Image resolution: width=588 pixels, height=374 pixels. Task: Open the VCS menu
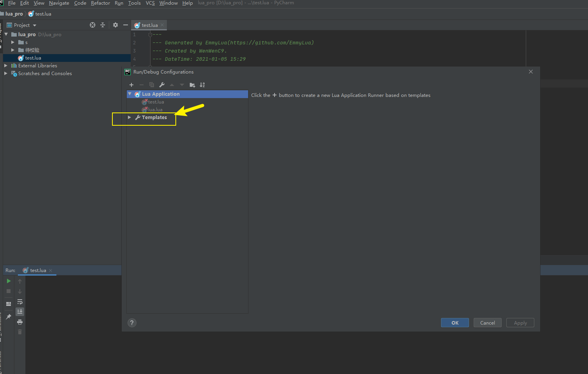click(150, 3)
